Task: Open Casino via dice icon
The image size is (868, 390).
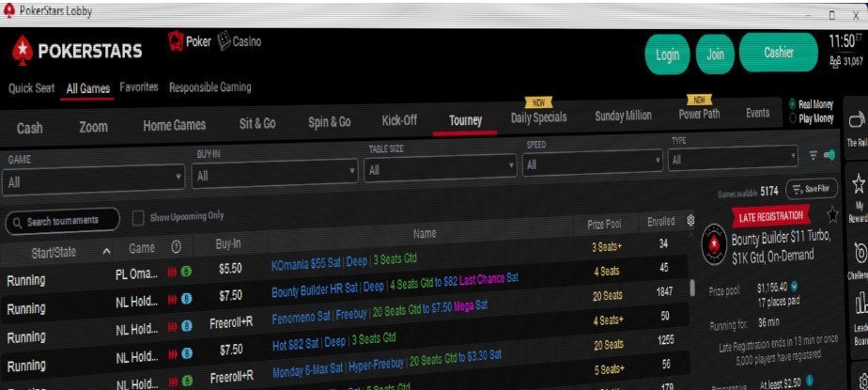Action: pyautogui.click(x=224, y=41)
